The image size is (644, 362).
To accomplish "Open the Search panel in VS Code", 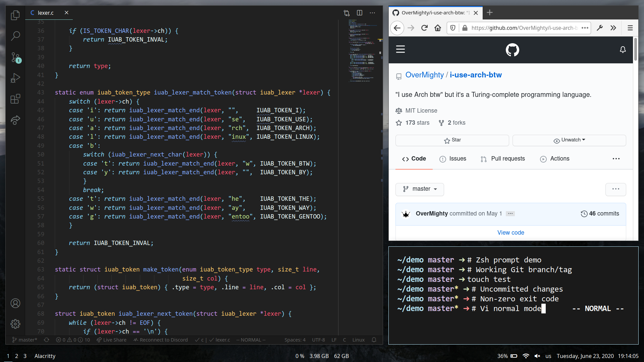I will [x=15, y=36].
